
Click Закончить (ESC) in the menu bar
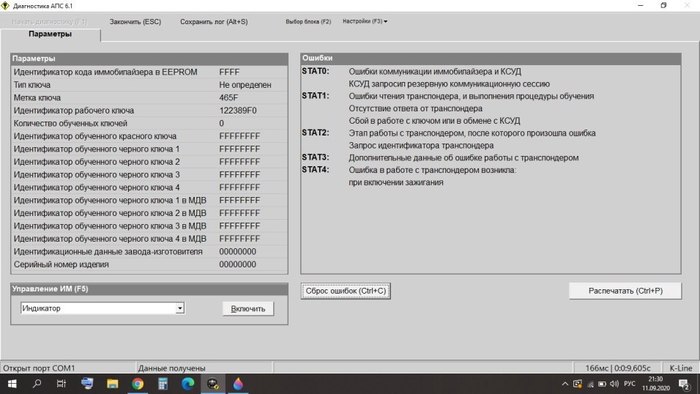tap(135, 21)
